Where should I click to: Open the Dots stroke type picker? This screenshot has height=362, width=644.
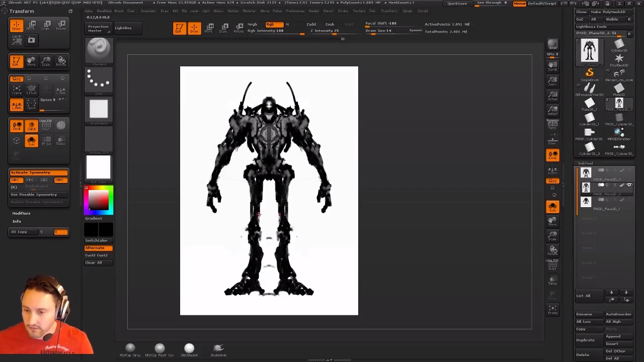coord(99,81)
